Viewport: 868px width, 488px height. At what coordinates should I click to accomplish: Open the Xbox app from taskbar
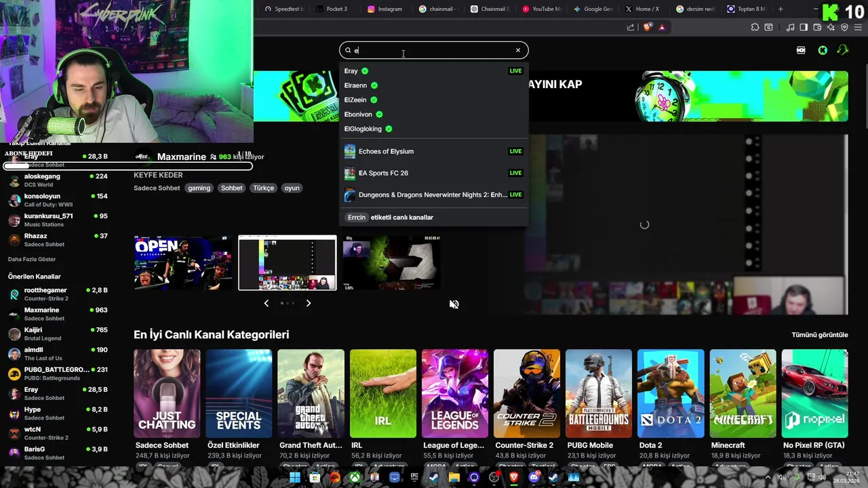[x=355, y=477]
